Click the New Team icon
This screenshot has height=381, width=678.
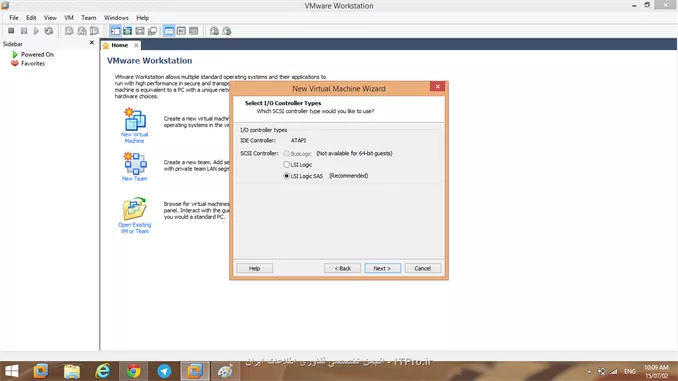coord(135,163)
